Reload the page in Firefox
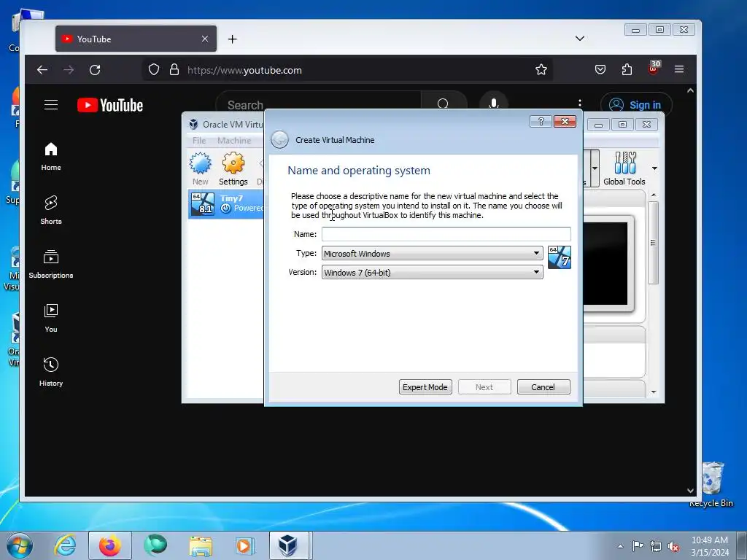747x560 pixels. coord(95,70)
